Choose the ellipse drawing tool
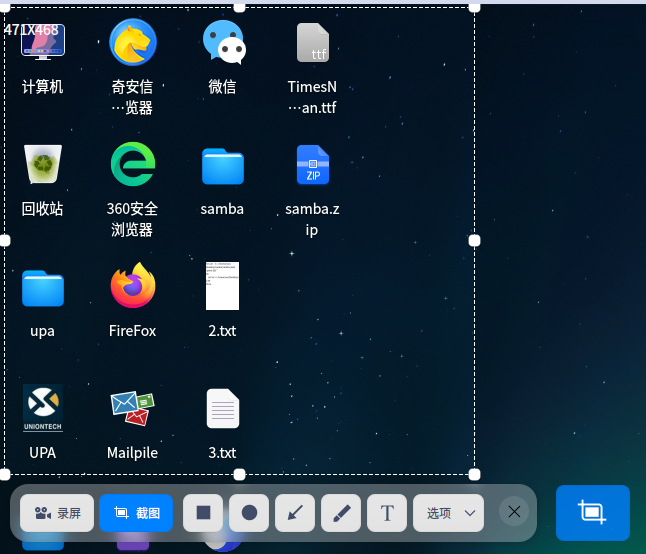Screen dimensions: 646x554 [249, 513]
